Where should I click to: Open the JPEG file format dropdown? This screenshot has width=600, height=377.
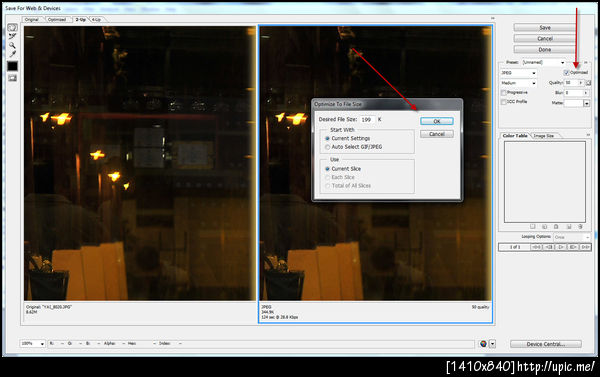click(518, 73)
